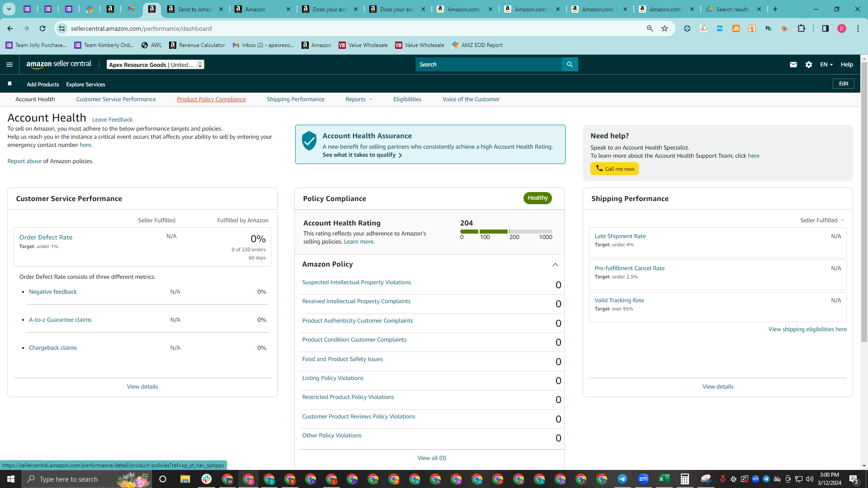Click the Seller Central search field
This screenshot has width=868, height=488.
[489, 65]
